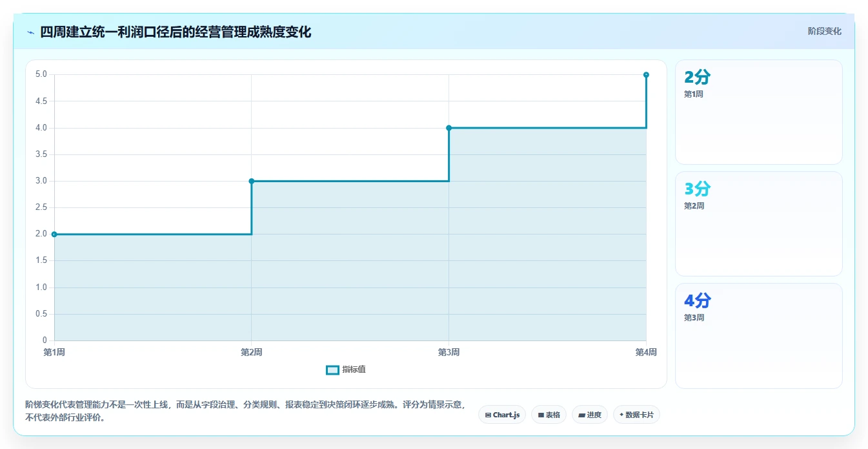Click the 第3周 label under 4分 card
Image resolution: width=868 pixels, height=449 pixels.
pos(694,318)
